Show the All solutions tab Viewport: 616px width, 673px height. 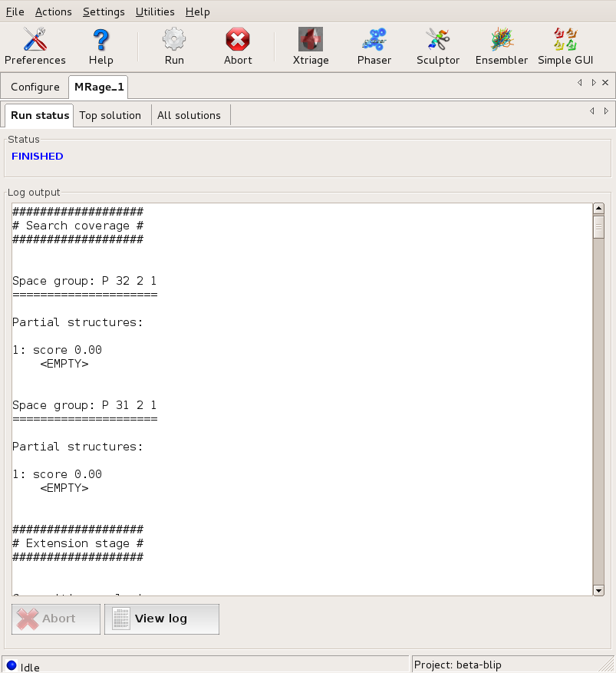189,115
